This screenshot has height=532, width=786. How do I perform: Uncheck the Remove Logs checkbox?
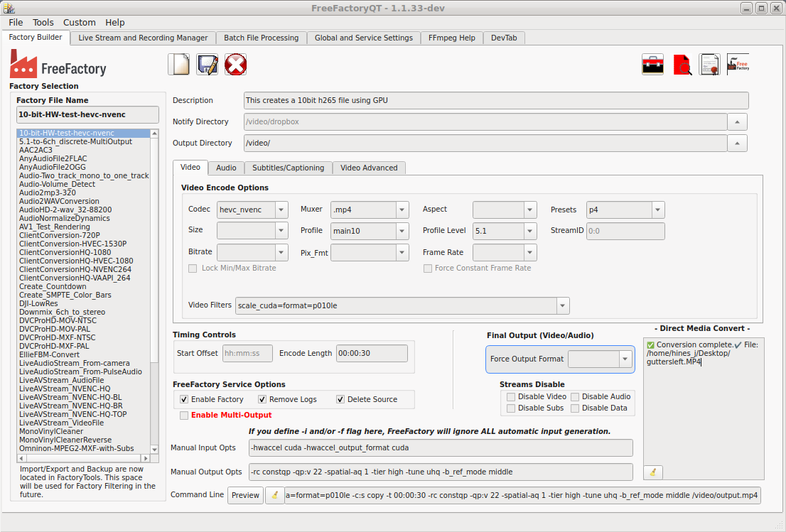pyautogui.click(x=262, y=399)
